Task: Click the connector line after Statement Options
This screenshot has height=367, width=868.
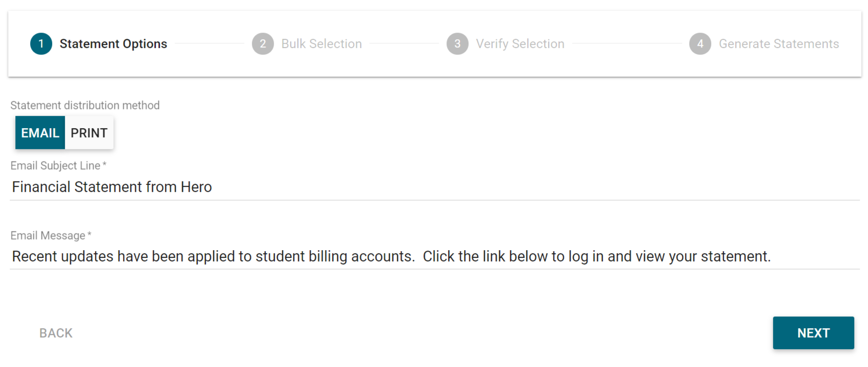Action: pyautogui.click(x=209, y=44)
